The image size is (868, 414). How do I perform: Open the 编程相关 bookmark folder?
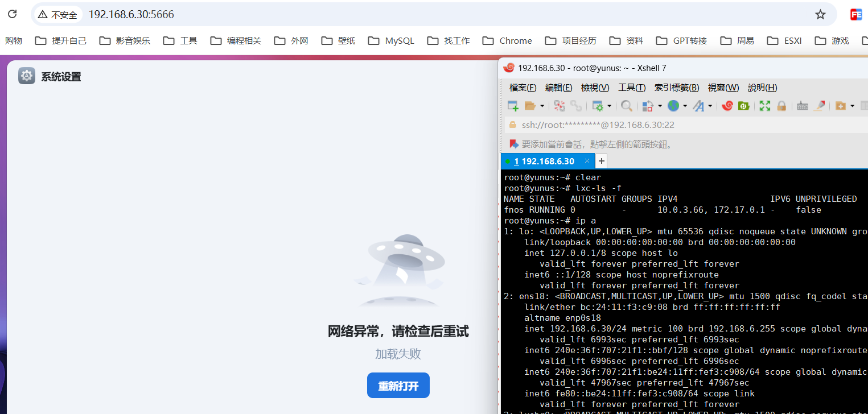(x=236, y=40)
